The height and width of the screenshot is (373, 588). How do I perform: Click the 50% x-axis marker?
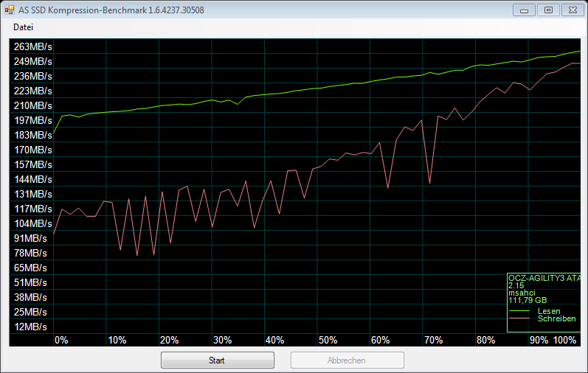click(x=328, y=340)
